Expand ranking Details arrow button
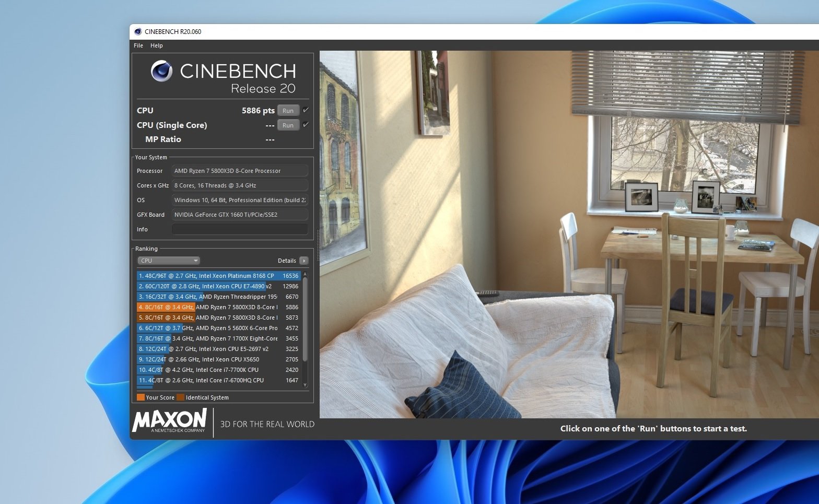The image size is (819, 504). (x=304, y=261)
